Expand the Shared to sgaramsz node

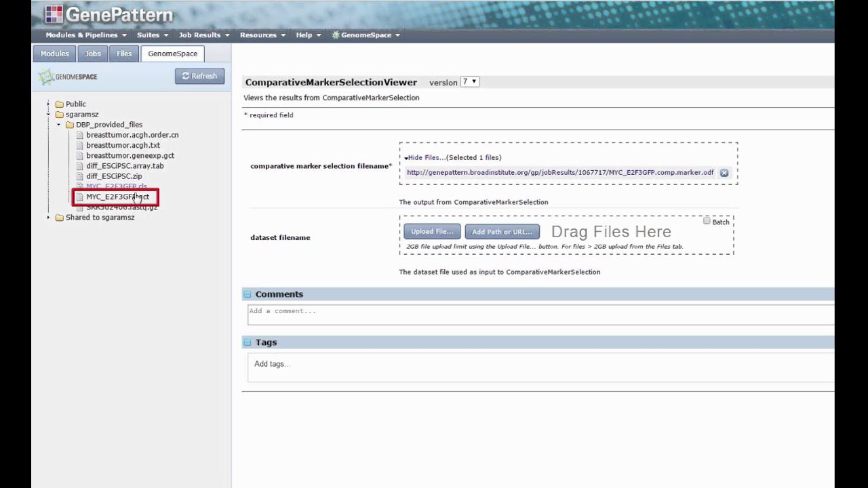(48, 218)
